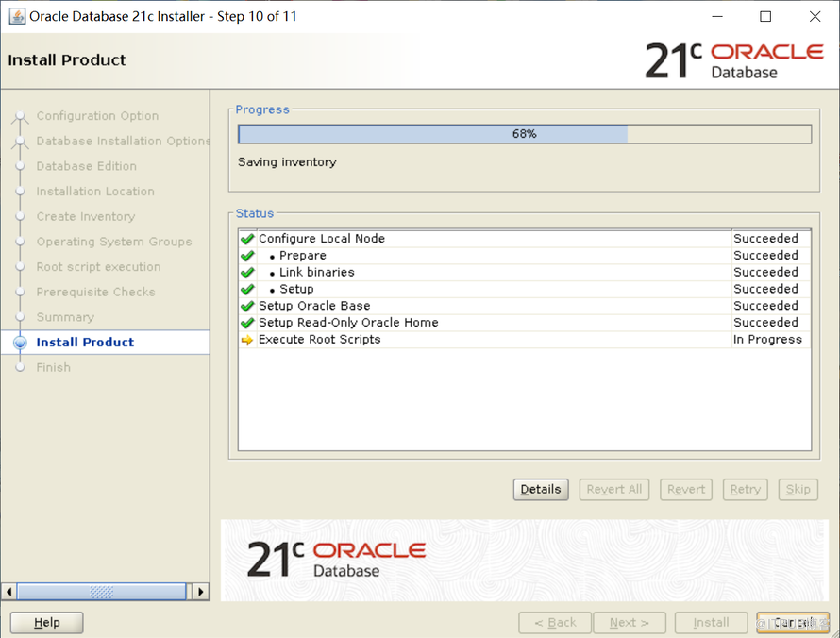Select Install Product step in sidebar
Image resolution: width=840 pixels, height=638 pixels.
point(85,343)
